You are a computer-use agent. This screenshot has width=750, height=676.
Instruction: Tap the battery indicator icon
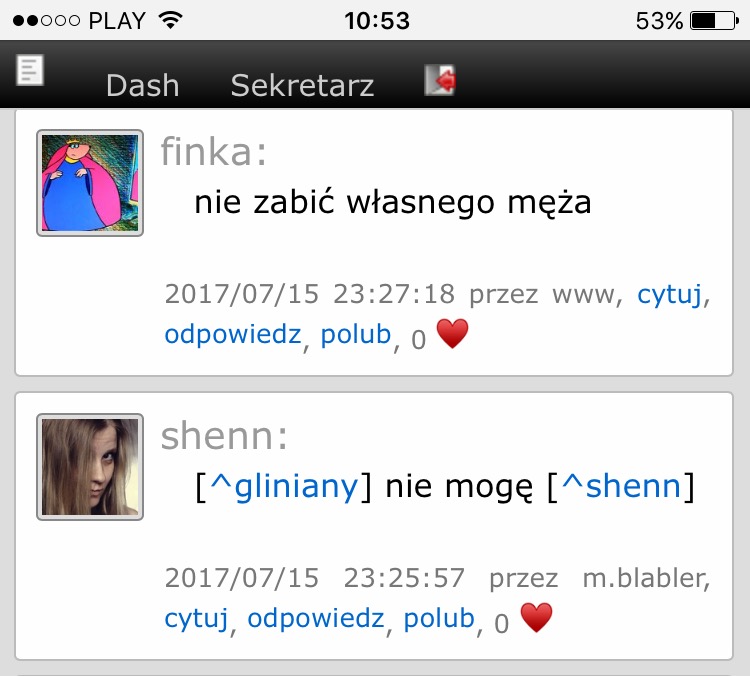[x=715, y=21]
